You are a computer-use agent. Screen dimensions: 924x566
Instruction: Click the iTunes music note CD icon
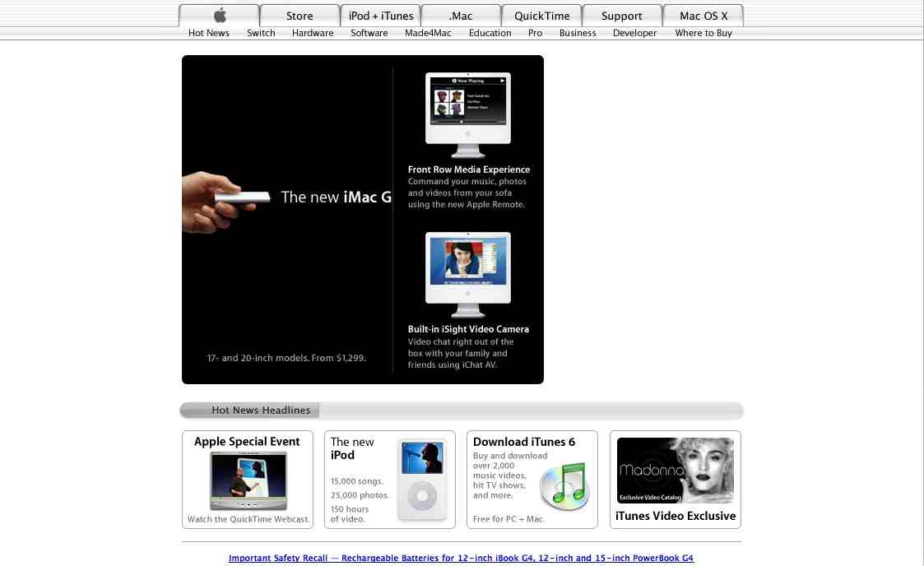click(564, 486)
